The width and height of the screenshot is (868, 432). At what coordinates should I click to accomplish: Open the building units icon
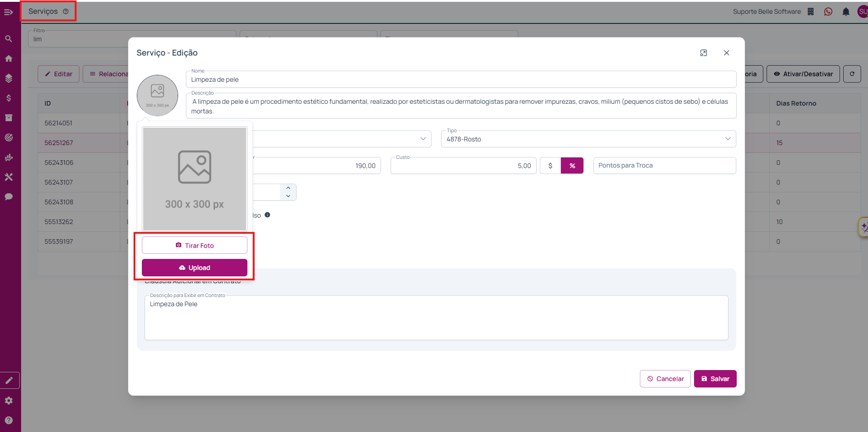(x=811, y=11)
